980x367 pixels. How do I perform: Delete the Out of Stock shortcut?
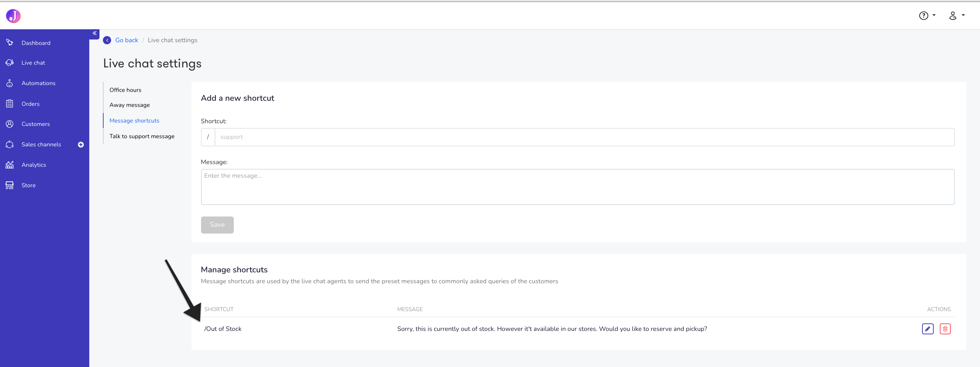(x=945, y=329)
